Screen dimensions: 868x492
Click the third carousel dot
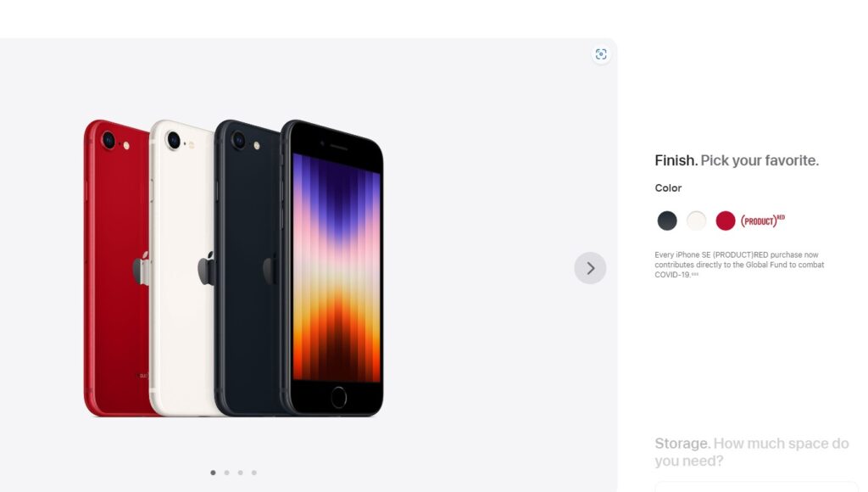pos(241,472)
